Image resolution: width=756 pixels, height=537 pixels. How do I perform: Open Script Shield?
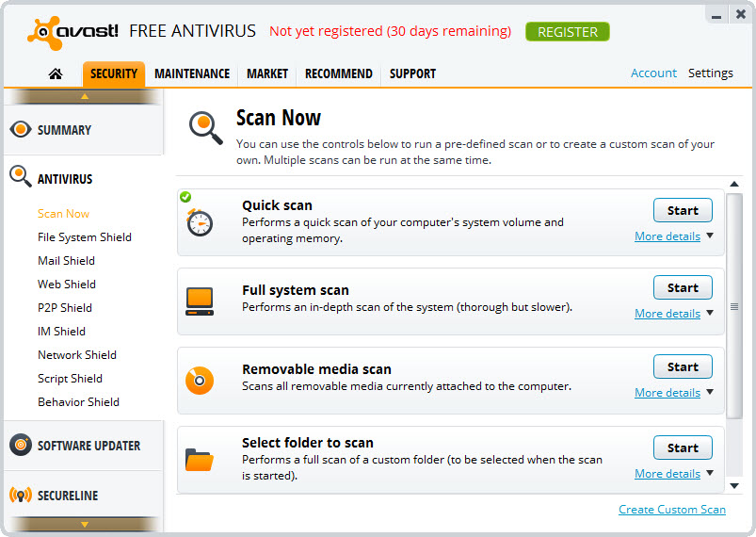pos(70,379)
